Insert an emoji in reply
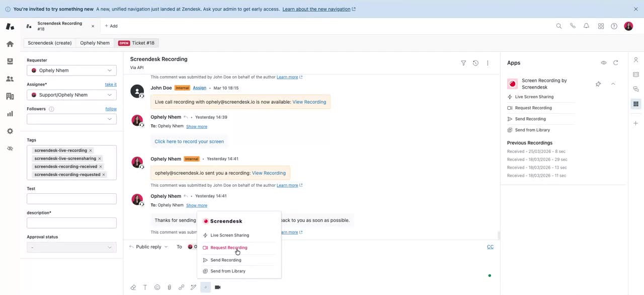The height and width of the screenshot is (295, 644). coord(157,287)
